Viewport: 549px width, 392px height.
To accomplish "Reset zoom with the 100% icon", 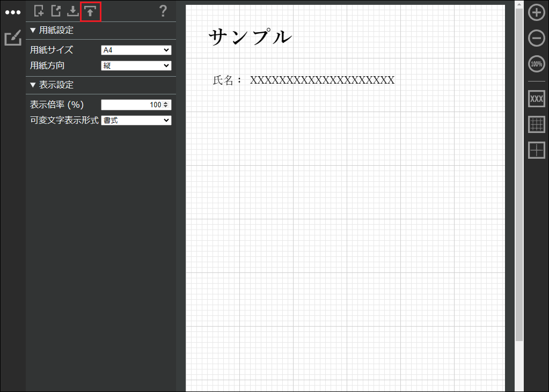I will pos(536,64).
